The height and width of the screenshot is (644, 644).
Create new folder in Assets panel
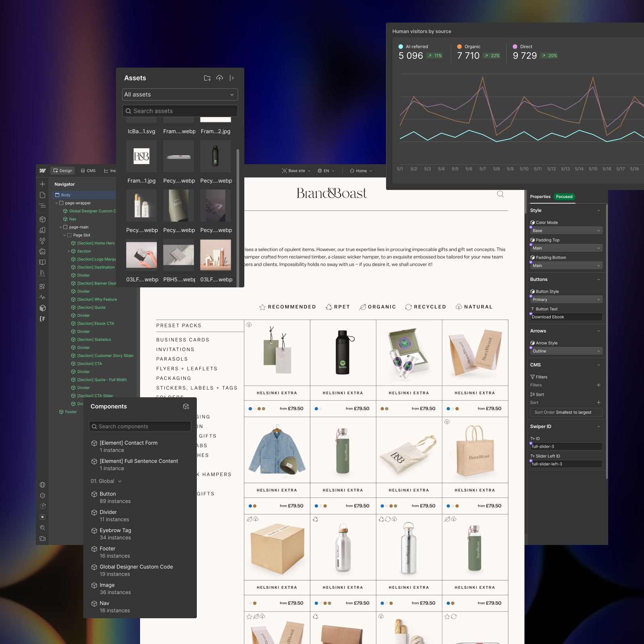click(x=207, y=78)
